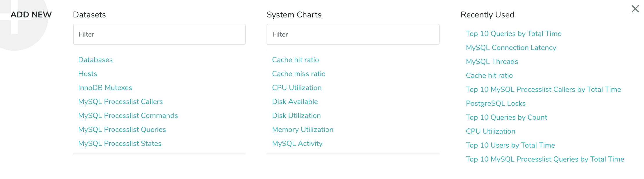The height and width of the screenshot is (179, 644).
Task: Open MySQL Activity system chart
Action: click(x=297, y=144)
